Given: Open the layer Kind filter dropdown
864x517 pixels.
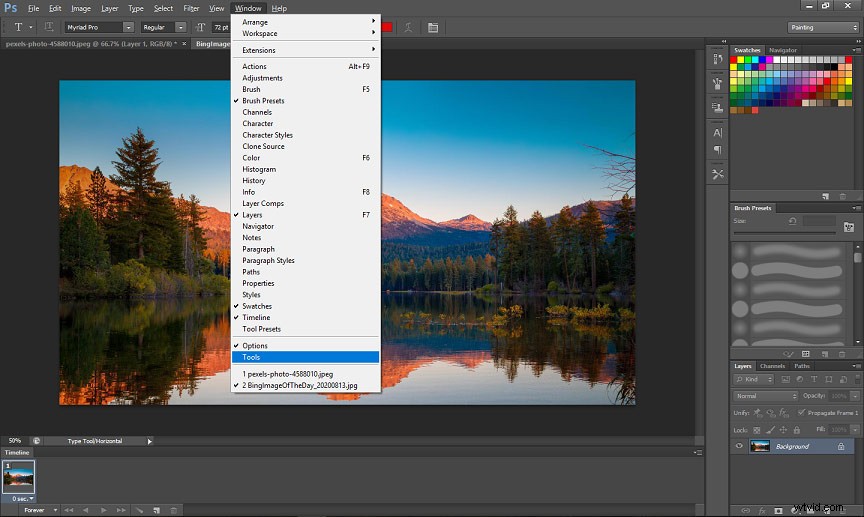Looking at the screenshot, I should point(754,379).
